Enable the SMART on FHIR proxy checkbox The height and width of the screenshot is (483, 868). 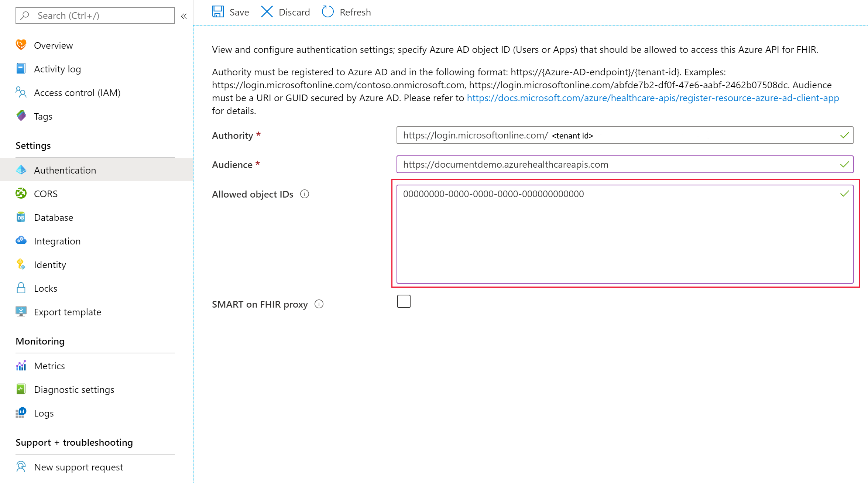pos(404,302)
